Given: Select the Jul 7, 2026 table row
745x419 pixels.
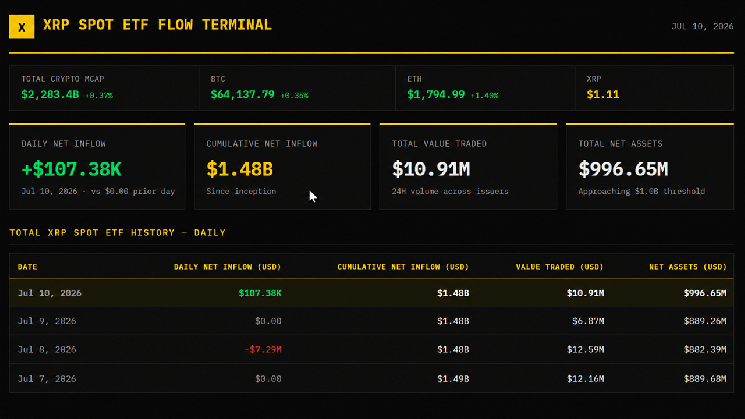Looking at the screenshot, I should click(372, 379).
